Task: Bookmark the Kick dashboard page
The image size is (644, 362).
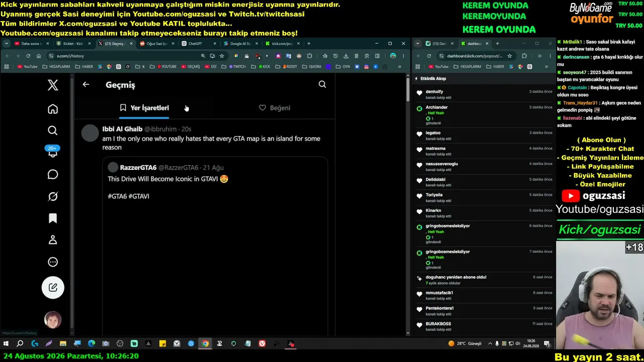Action: pyautogui.click(x=510, y=56)
